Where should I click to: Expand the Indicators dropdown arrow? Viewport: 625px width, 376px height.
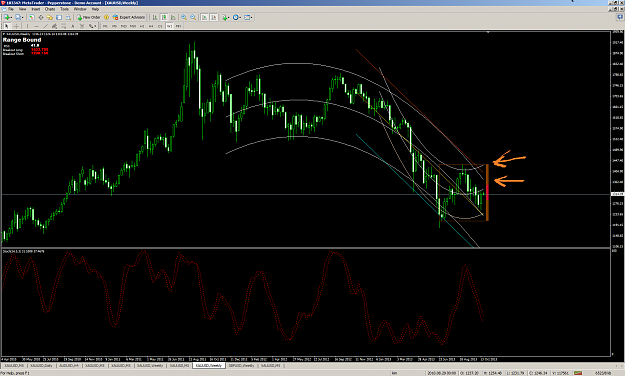point(228,18)
